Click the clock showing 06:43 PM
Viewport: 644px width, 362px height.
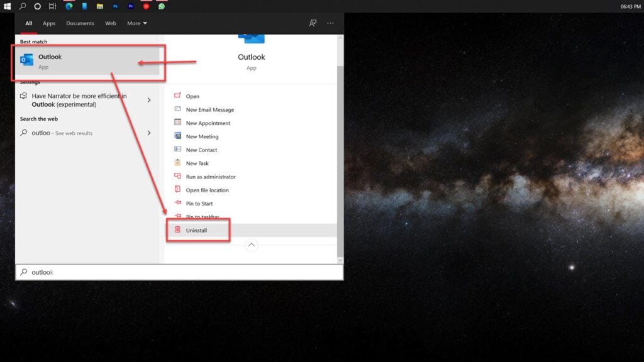pos(630,6)
